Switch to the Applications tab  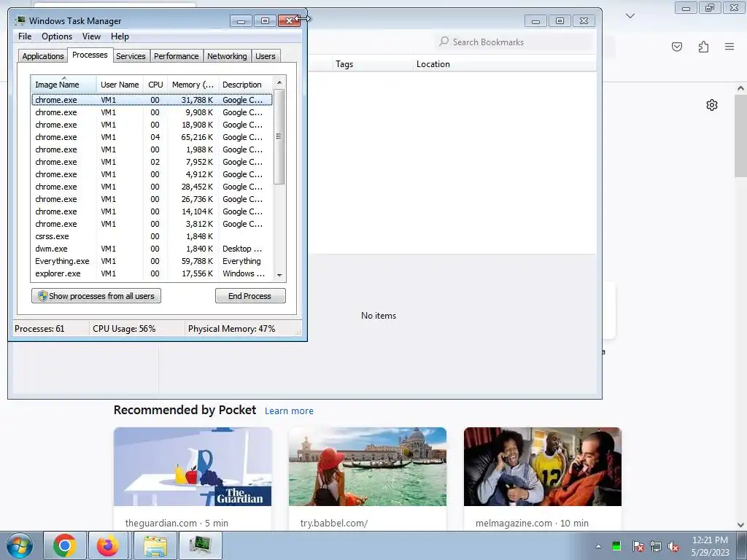tap(43, 55)
